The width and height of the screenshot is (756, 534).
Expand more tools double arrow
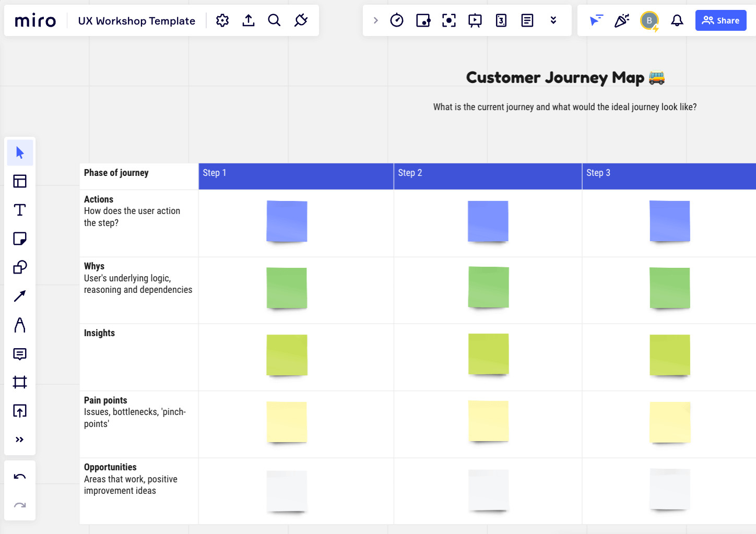[20, 440]
